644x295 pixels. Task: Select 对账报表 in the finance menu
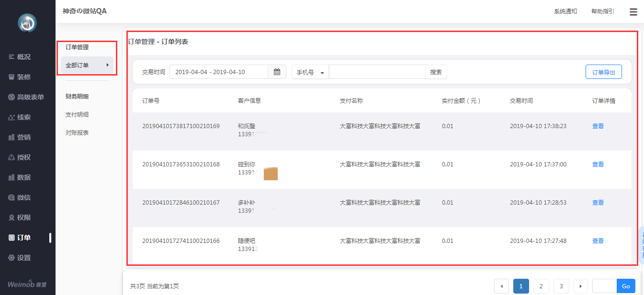pos(77,133)
